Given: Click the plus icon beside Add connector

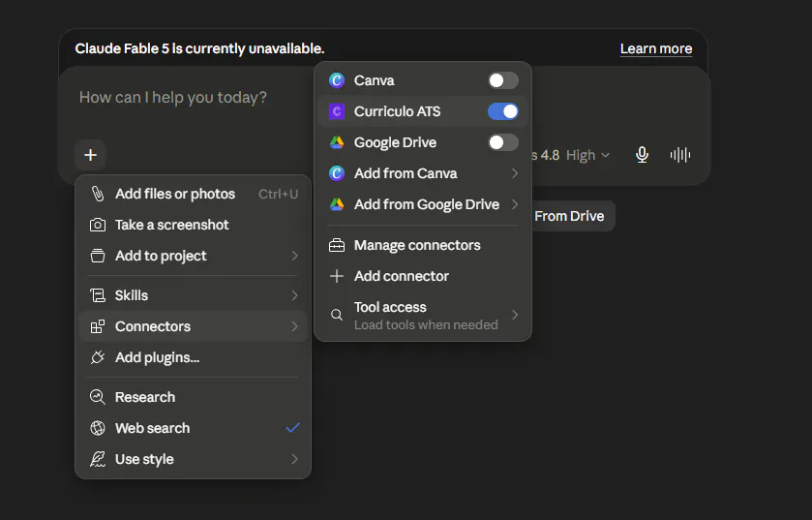Looking at the screenshot, I should (337, 276).
